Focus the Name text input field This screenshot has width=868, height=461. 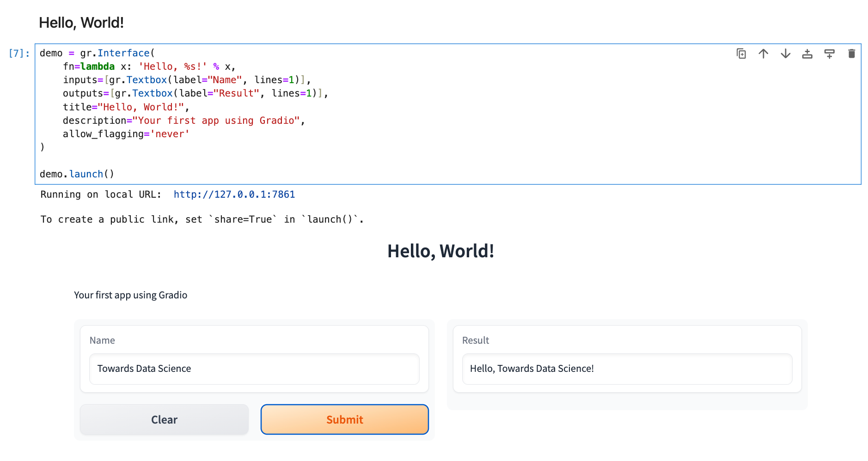tap(254, 369)
